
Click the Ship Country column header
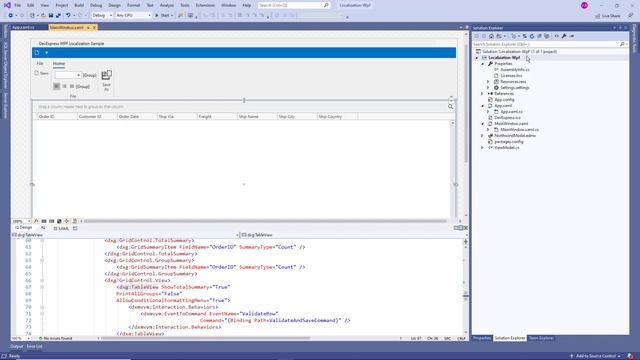click(x=337, y=116)
